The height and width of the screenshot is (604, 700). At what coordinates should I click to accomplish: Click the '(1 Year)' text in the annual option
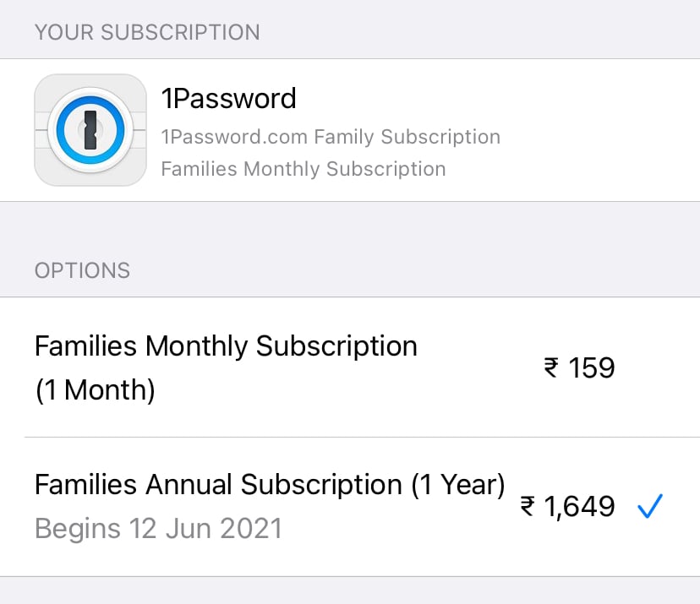tap(457, 485)
